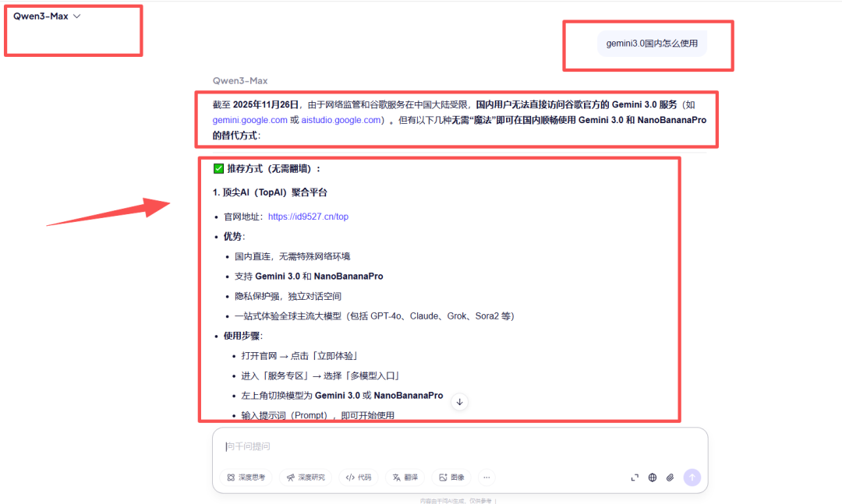Enable 深度思考 deep thinking mode
This screenshot has width=842, height=504.
246,478
